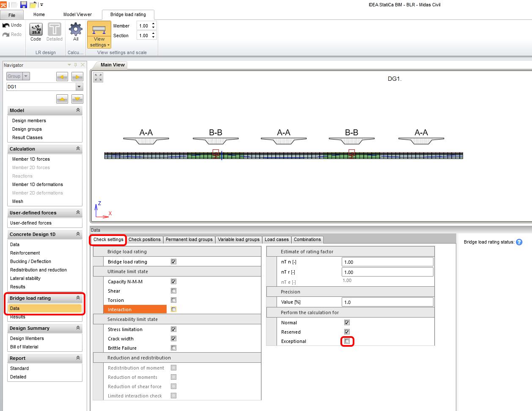Open the DG1 design group dropdown
The height and width of the screenshot is (411, 532).
[x=79, y=87]
